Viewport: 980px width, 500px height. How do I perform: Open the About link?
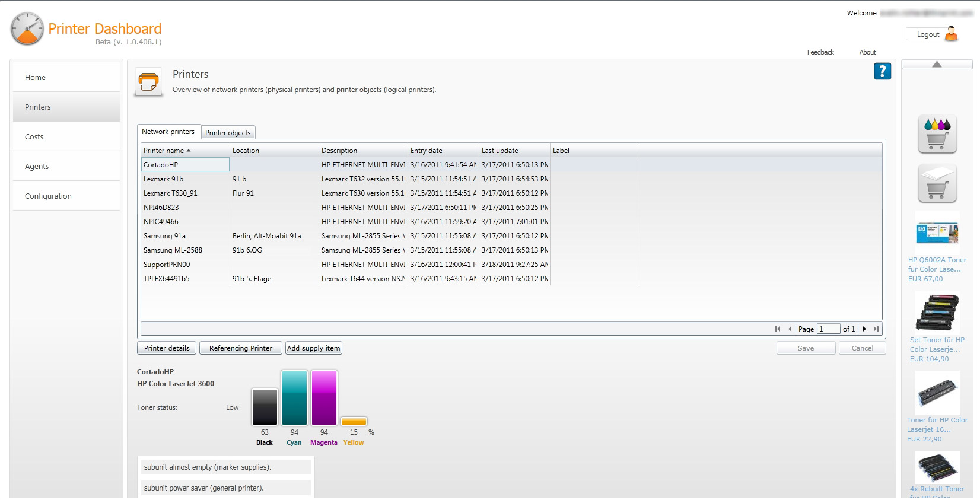(x=867, y=52)
